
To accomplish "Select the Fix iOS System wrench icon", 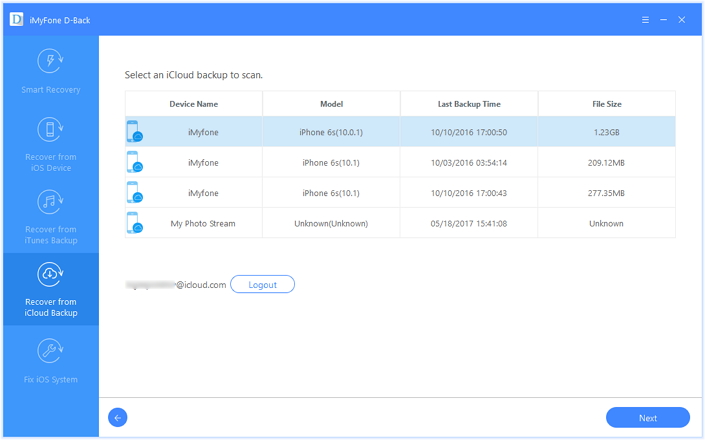I will 50,351.
